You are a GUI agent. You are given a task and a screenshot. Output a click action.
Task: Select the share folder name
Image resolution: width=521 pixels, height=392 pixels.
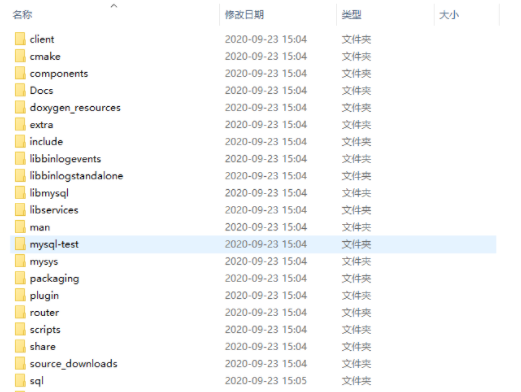pyautogui.click(x=42, y=347)
